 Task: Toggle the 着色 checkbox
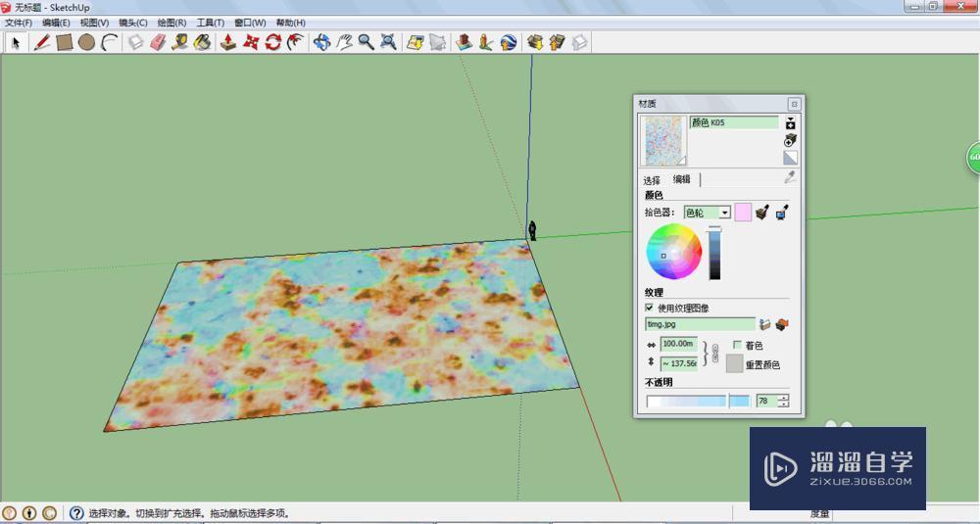point(738,345)
